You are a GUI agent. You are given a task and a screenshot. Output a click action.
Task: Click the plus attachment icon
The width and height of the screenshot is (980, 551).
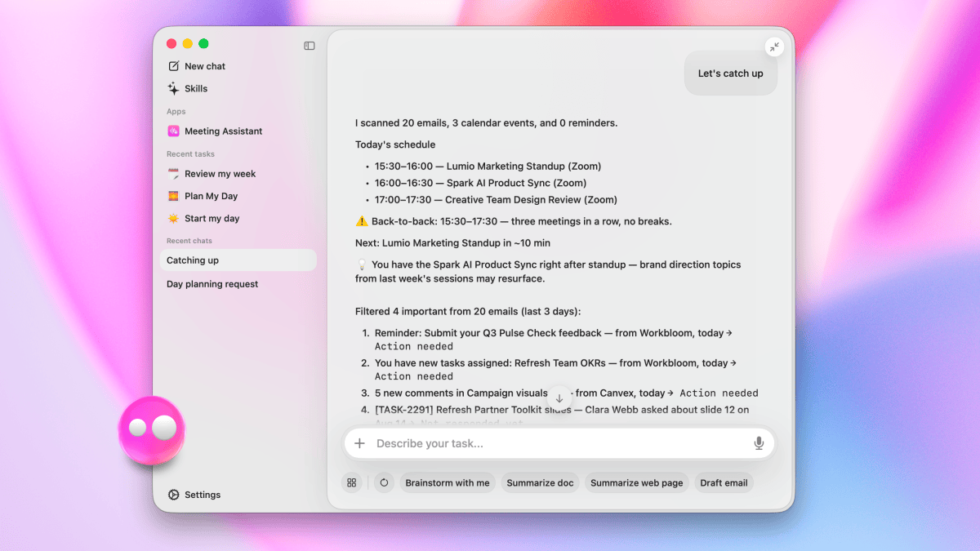click(359, 443)
